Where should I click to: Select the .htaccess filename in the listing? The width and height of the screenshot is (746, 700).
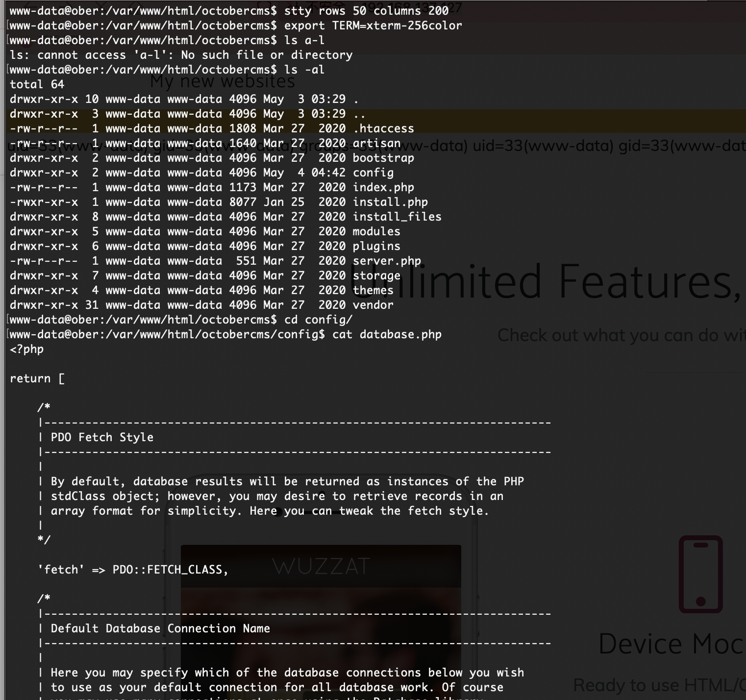tap(383, 128)
